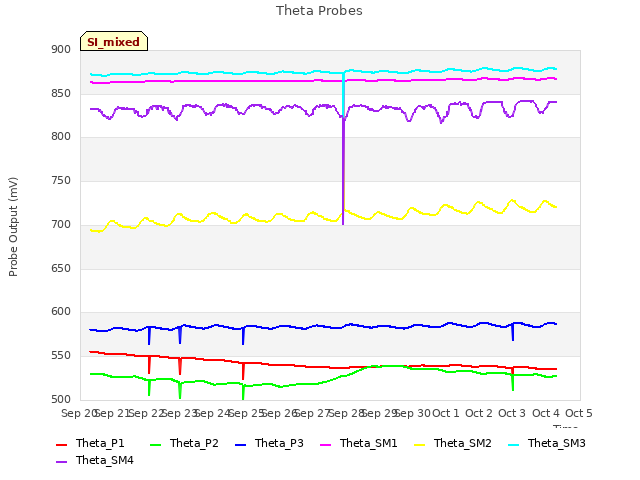Click the Sep 20 x-axis date label
The width and height of the screenshot is (640, 480).
point(79,413)
